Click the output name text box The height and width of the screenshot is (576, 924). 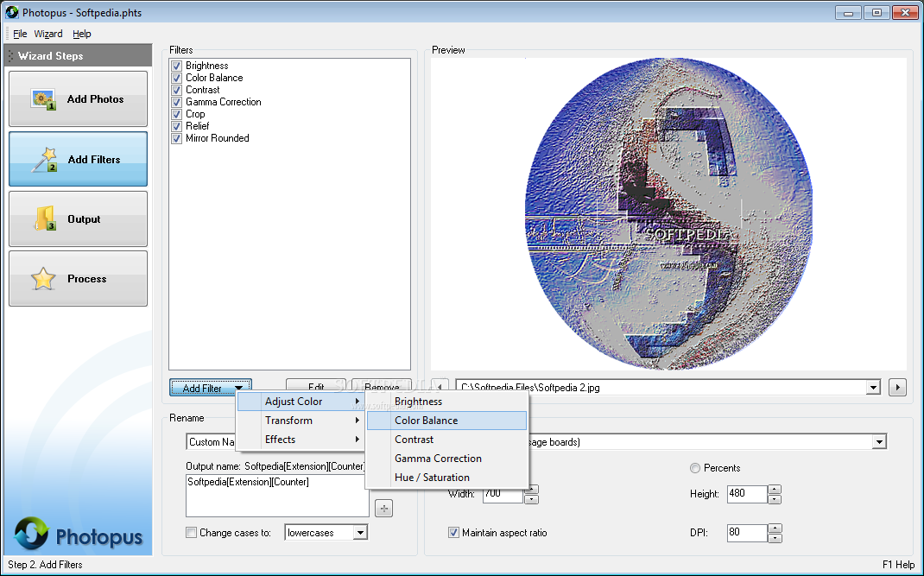tap(277, 495)
